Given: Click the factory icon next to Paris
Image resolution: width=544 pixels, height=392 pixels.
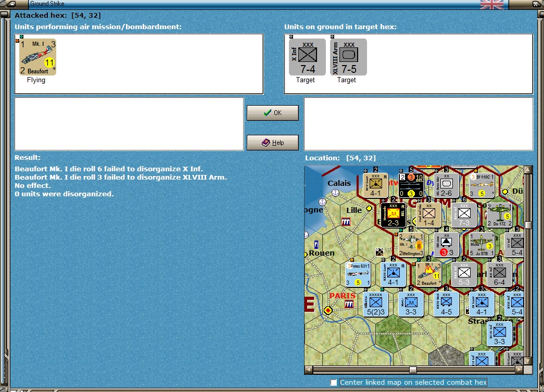Looking at the screenshot, I should click(x=349, y=304).
